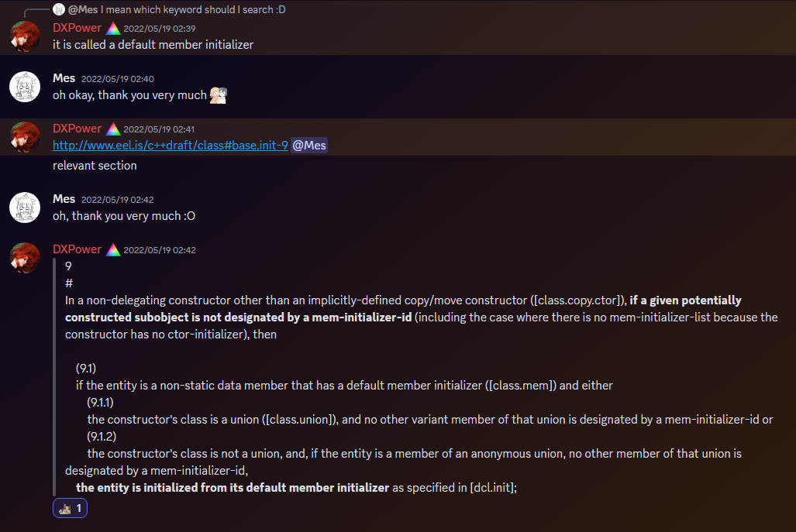The height and width of the screenshot is (532, 796).
Task: Open Mes's avatar on the 02:40 message
Action: [25, 87]
